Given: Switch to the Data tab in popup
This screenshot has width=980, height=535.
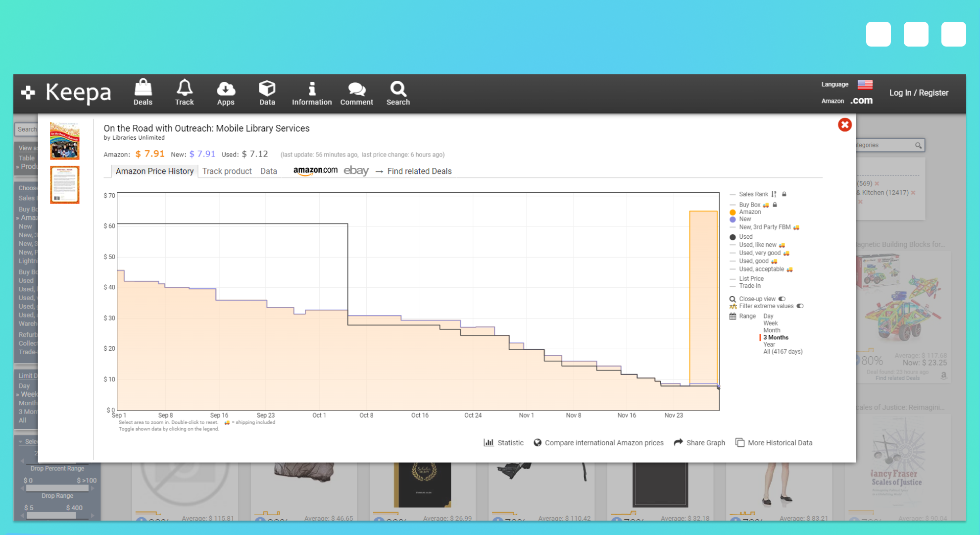Looking at the screenshot, I should pos(268,171).
